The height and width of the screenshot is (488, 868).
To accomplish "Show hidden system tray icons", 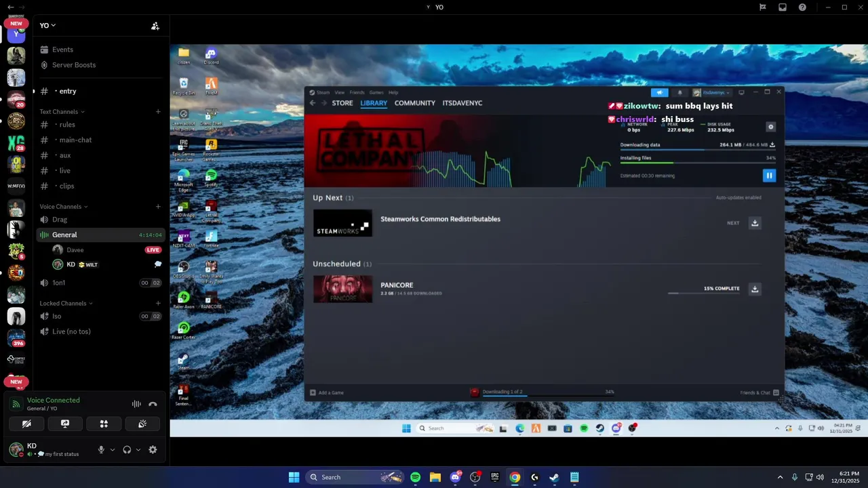I will (780, 477).
